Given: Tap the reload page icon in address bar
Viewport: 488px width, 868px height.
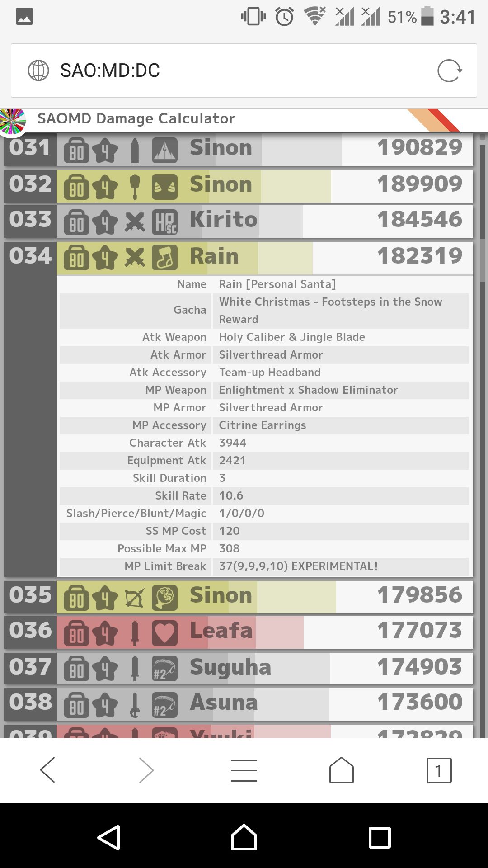Looking at the screenshot, I should pyautogui.click(x=450, y=71).
